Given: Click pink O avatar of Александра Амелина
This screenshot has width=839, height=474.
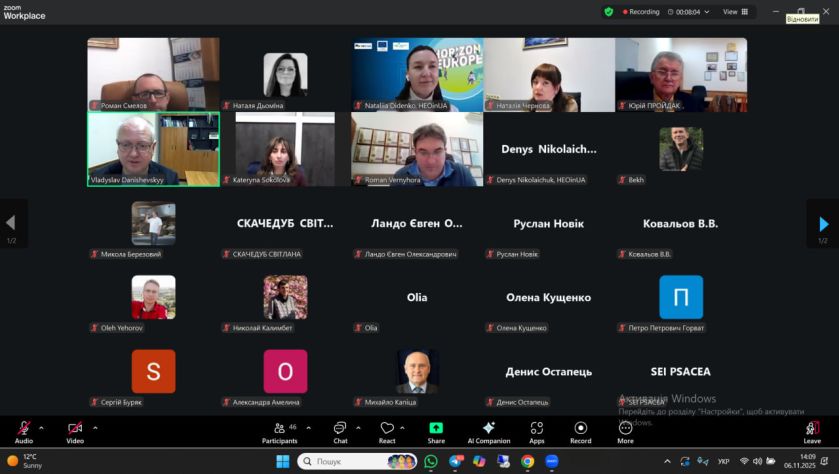Looking at the screenshot, I should click(285, 371).
